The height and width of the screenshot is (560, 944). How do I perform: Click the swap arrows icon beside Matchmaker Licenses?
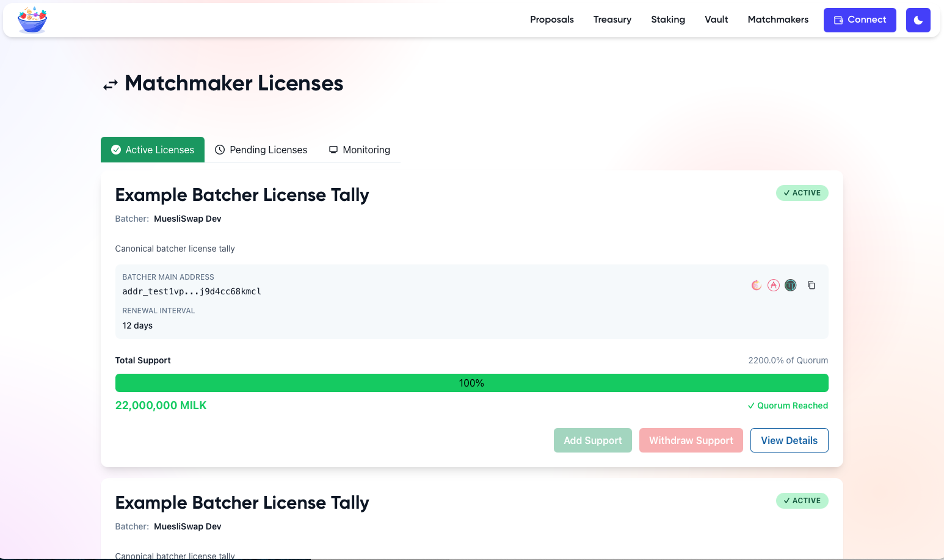(110, 85)
